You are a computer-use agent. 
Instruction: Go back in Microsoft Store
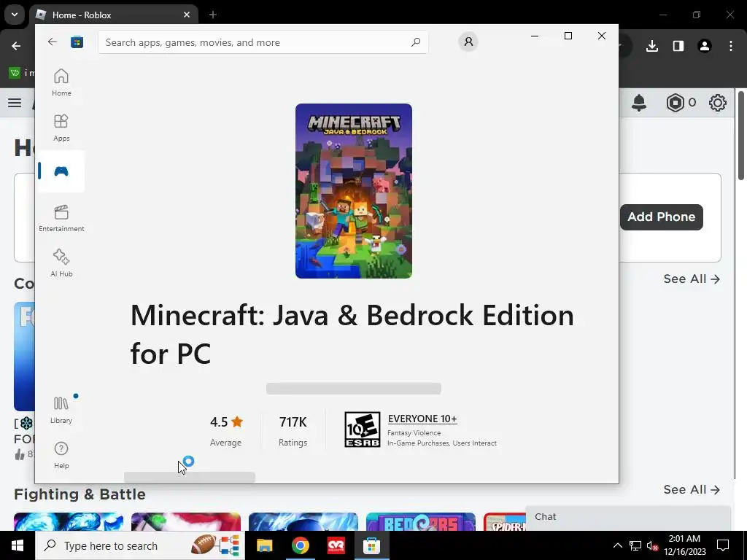53,42
